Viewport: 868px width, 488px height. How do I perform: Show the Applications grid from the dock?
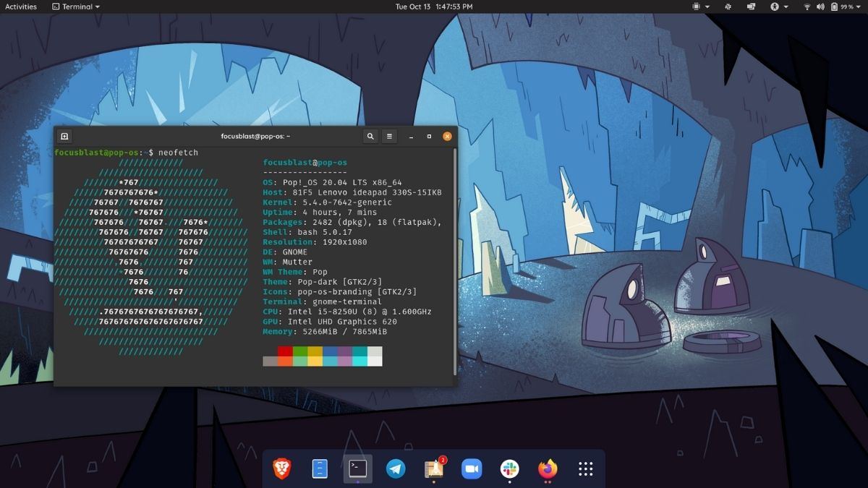click(584, 469)
